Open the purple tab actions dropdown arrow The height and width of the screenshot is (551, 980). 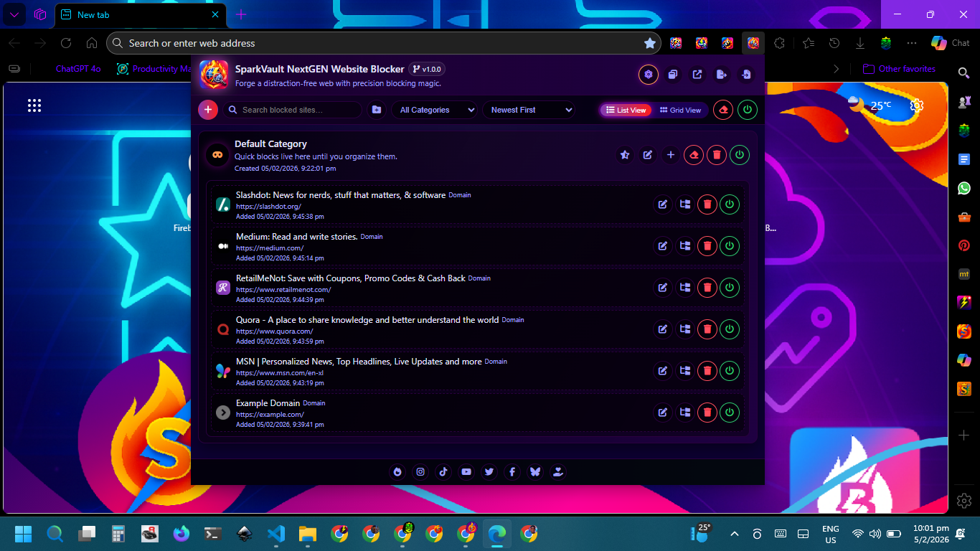click(x=14, y=14)
